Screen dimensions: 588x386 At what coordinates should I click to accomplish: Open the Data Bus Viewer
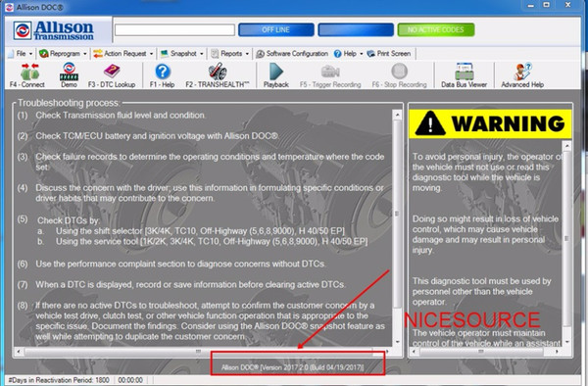point(464,75)
